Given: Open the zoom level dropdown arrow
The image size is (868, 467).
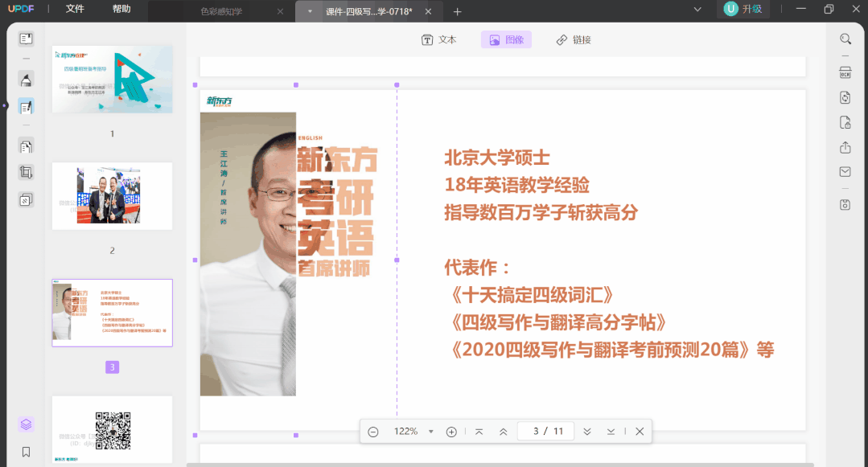Looking at the screenshot, I should (x=430, y=432).
